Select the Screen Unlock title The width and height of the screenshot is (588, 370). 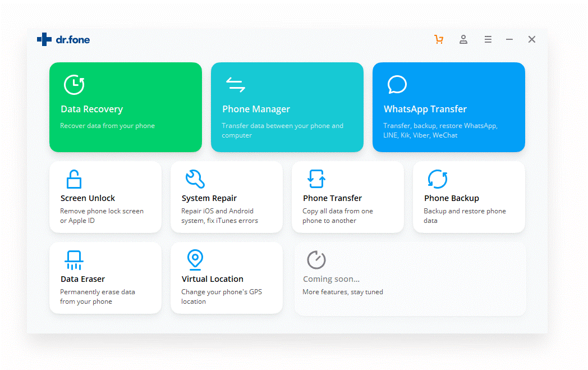(88, 198)
